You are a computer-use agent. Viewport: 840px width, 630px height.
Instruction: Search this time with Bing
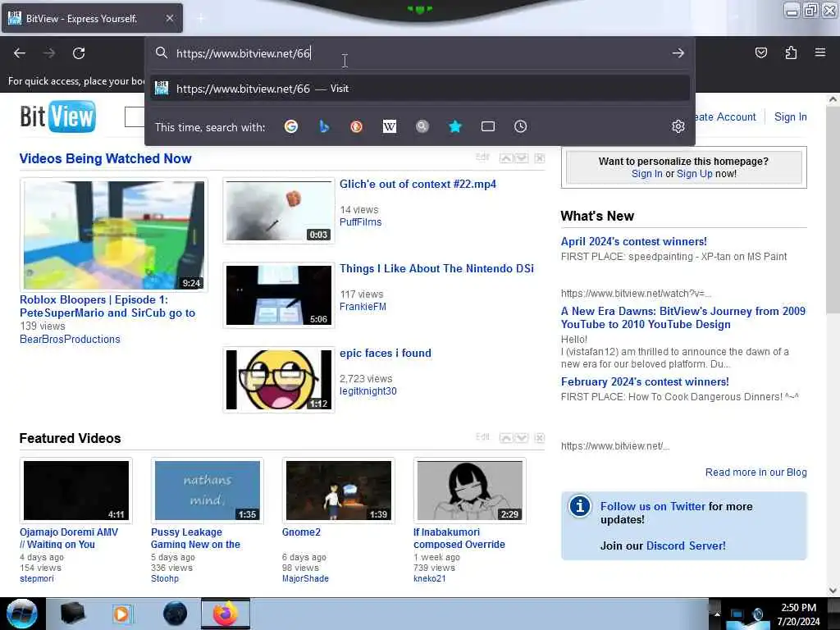pos(323,126)
